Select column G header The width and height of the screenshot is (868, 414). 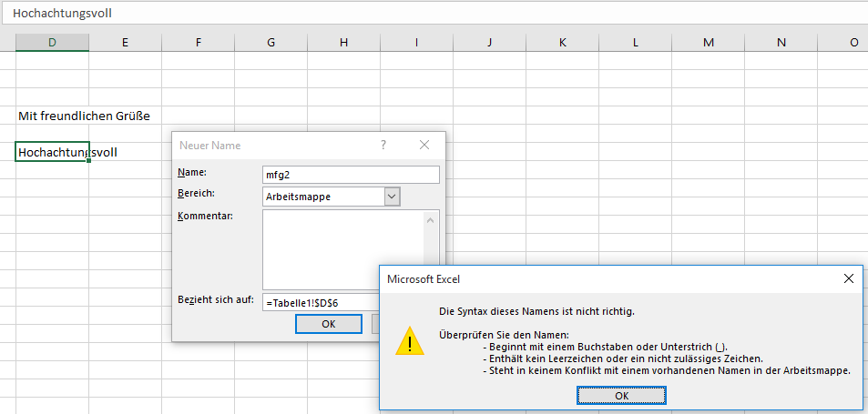[x=271, y=42]
